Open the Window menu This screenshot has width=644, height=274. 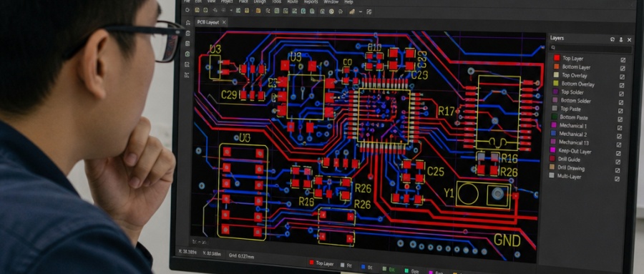click(x=331, y=1)
